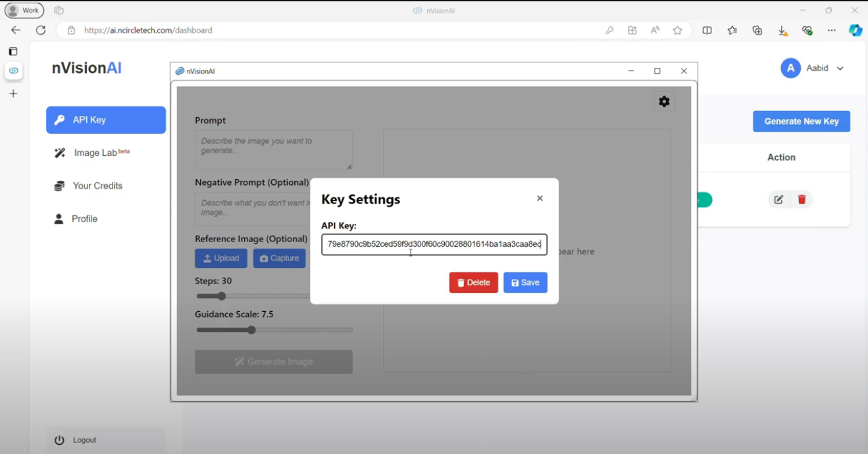This screenshot has height=454, width=868.
Task: Adjust the Steps slider
Action: [222, 296]
